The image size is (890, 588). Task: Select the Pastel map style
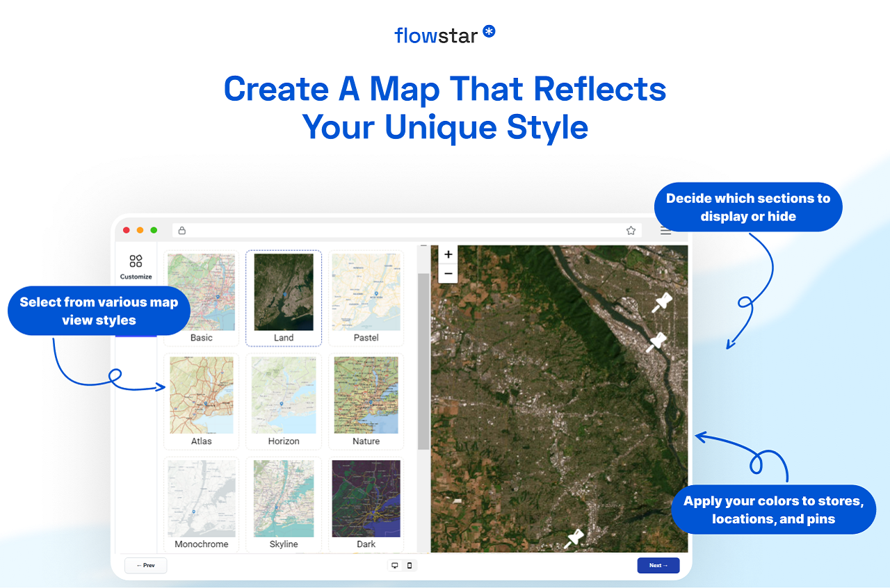pyautogui.click(x=366, y=292)
